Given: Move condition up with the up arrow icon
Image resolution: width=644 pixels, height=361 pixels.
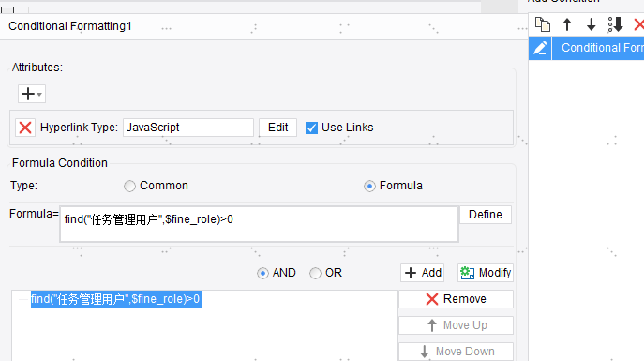Looking at the screenshot, I should click(x=567, y=24).
